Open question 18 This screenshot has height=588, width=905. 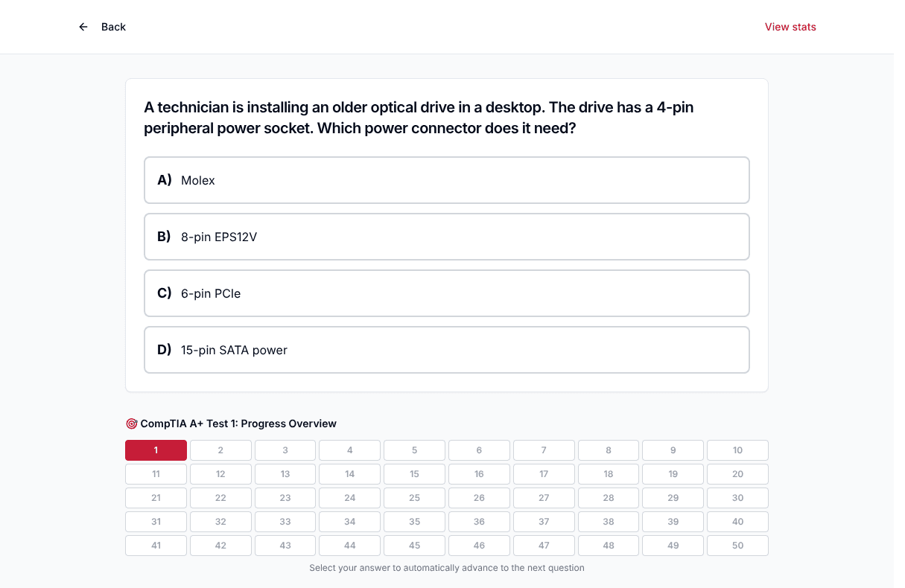click(x=609, y=474)
